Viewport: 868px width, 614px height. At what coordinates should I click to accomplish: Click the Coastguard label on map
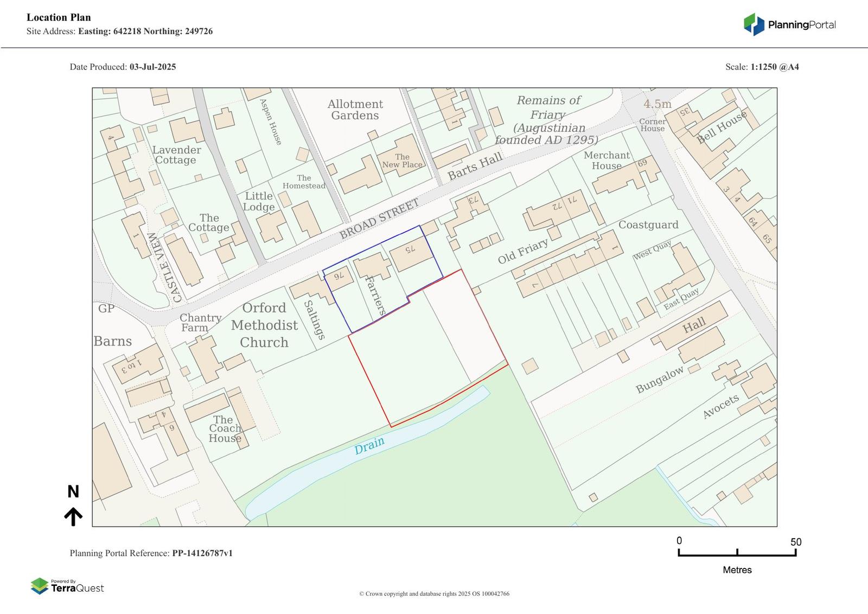(x=648, y=225)
